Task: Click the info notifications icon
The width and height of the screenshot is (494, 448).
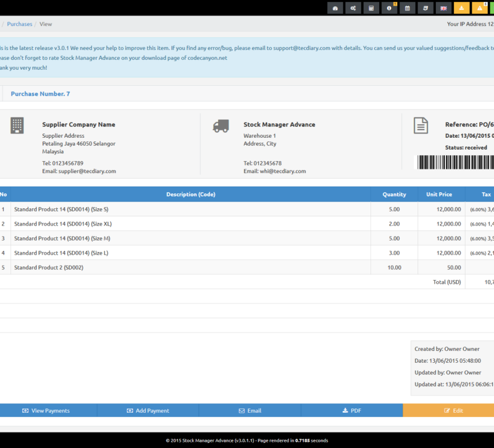Action: (x=389, y=8)
